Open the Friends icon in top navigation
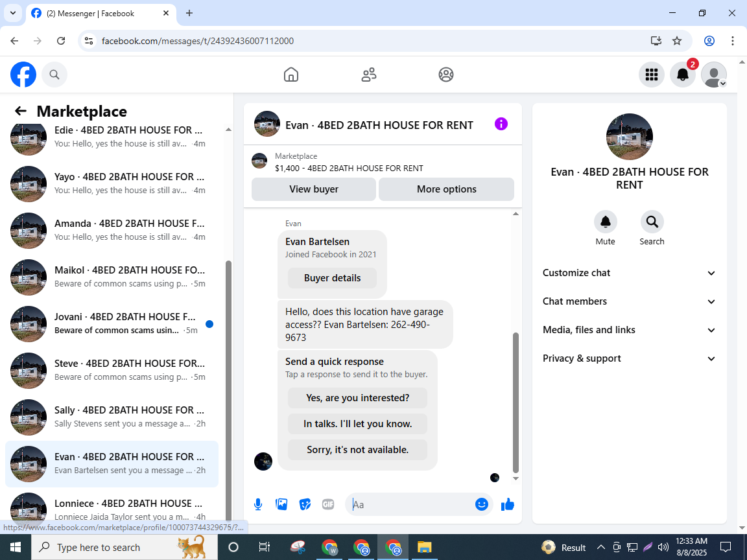This screenshot has width=747, height=560. click(x=369, y=75)
